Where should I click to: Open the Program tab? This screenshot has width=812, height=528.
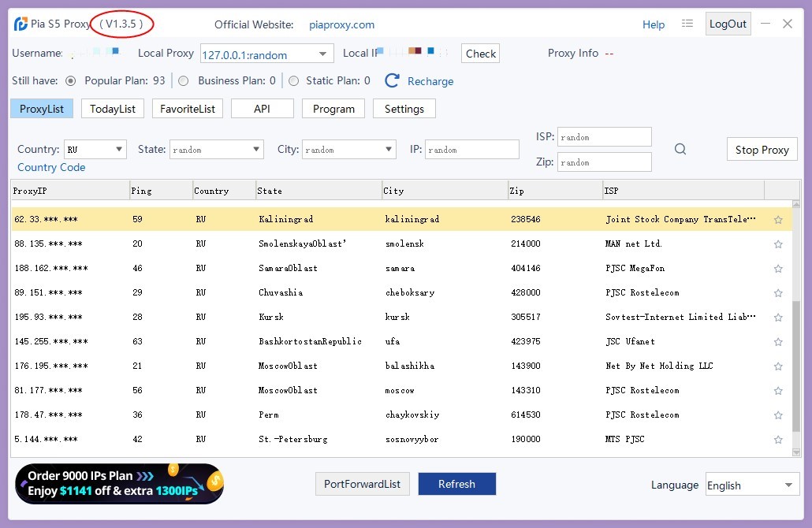pos(333,109)
